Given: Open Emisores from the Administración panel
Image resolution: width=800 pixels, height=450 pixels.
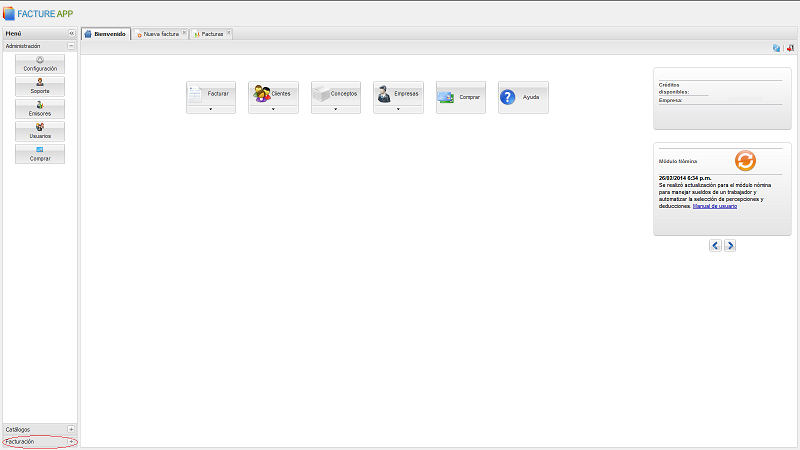Looking at the screenshot, I should tap(40, 109).
